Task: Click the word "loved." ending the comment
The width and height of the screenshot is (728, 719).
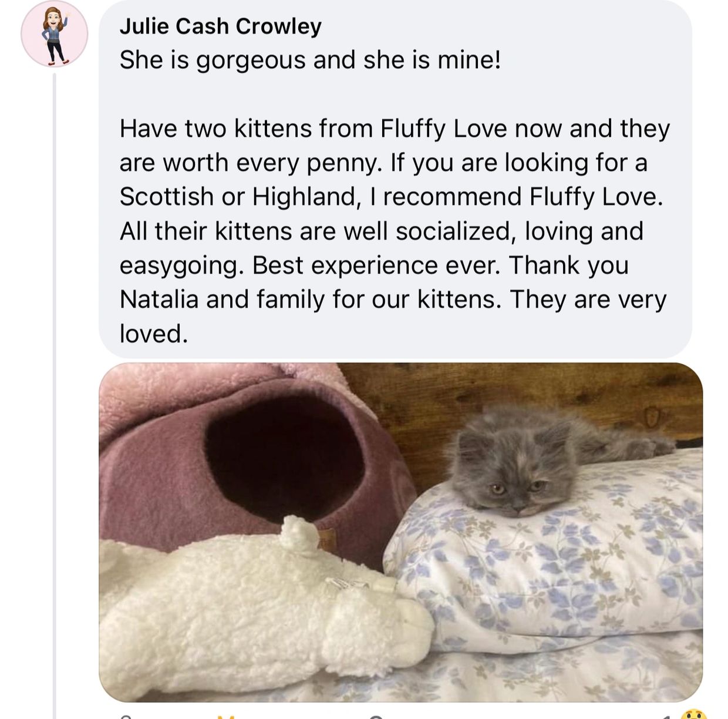Action: 153,334
